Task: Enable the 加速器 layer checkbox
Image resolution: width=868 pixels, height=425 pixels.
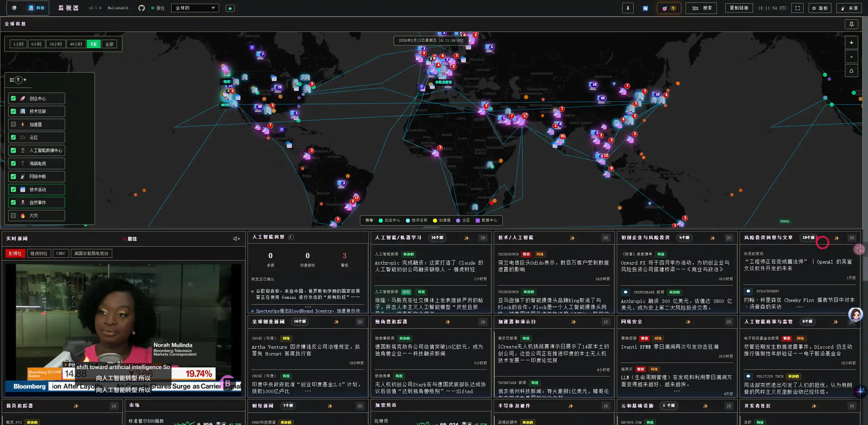Action: (x=14, y=124)
